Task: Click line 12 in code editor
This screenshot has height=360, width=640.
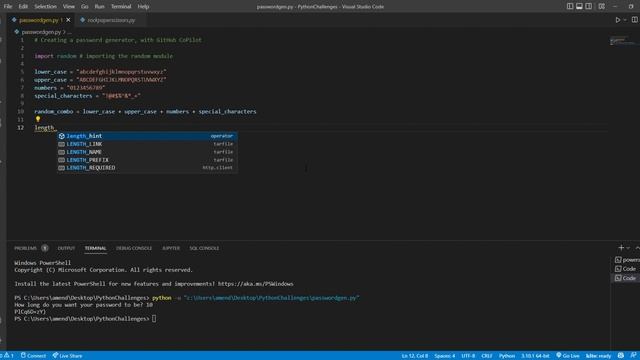Action: click(x=320, y=128)
